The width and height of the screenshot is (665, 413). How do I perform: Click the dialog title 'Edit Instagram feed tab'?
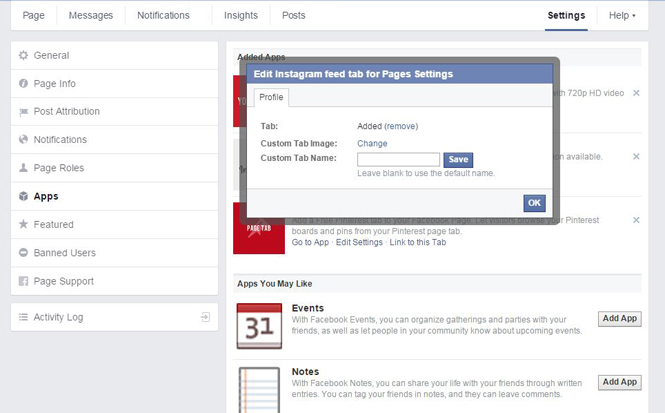(353, 74)
